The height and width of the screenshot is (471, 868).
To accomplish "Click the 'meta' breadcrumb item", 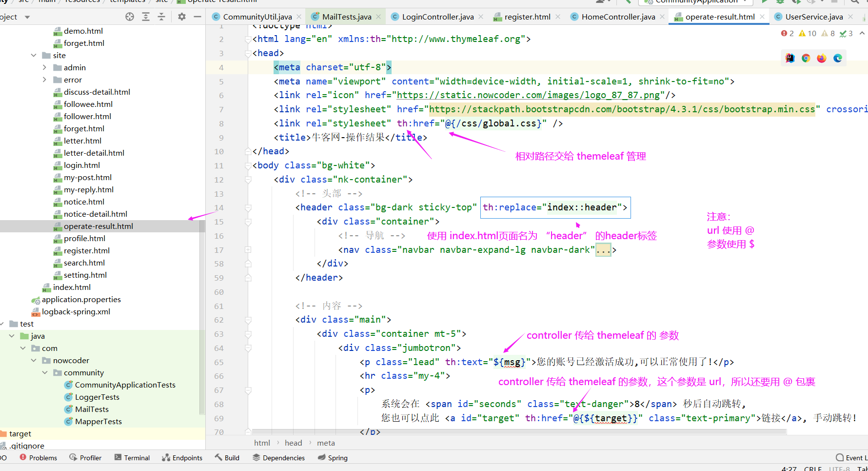I will point(326,443).
